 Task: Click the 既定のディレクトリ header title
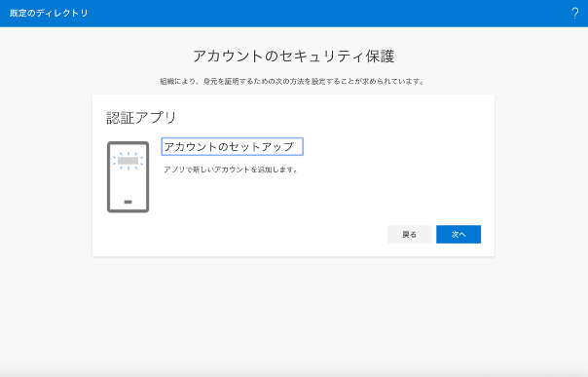pos(49,13)
